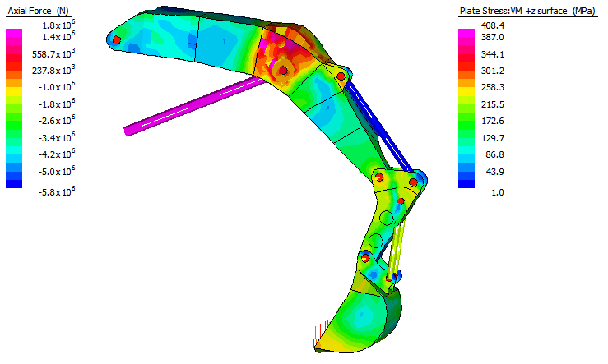This screenshot has height=364, width=608.
Task: Select the 258.3 plate stress value
Action: [493, 88]
